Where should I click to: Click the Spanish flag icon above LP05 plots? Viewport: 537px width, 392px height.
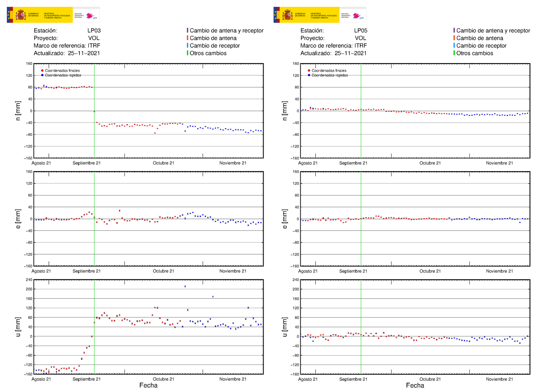pyautogui.click(x=277, y=15)
